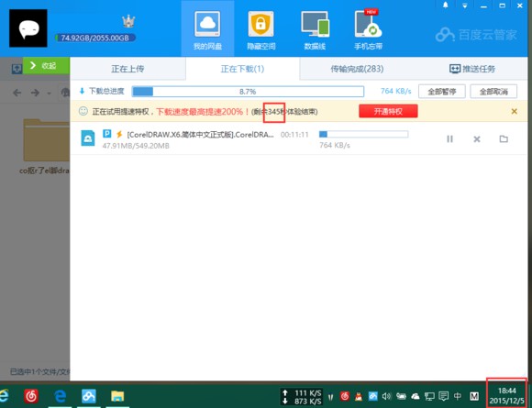The width and height of the screenshot is (532, 408).
Task: Click the user avatar picture
Action: pos(28,28)
